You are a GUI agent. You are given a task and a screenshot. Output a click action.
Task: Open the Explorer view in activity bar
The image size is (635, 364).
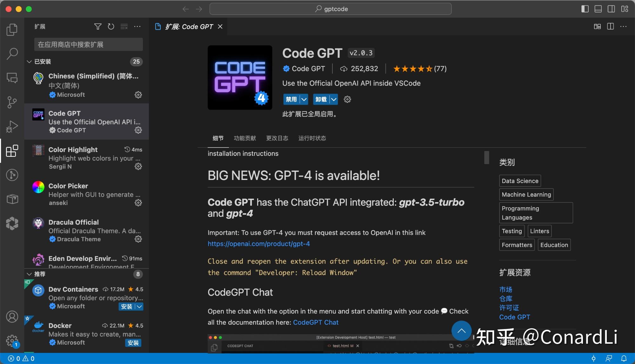pos(12,30)
